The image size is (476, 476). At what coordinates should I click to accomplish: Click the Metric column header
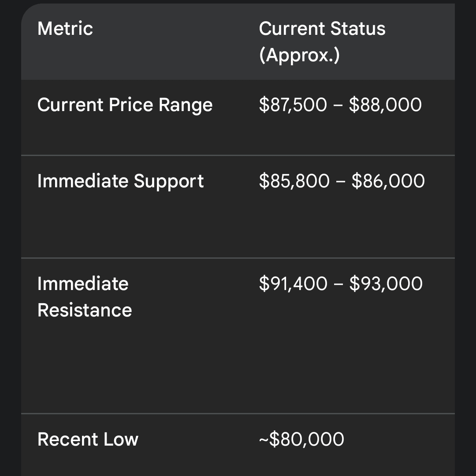(x=65, y=29)
